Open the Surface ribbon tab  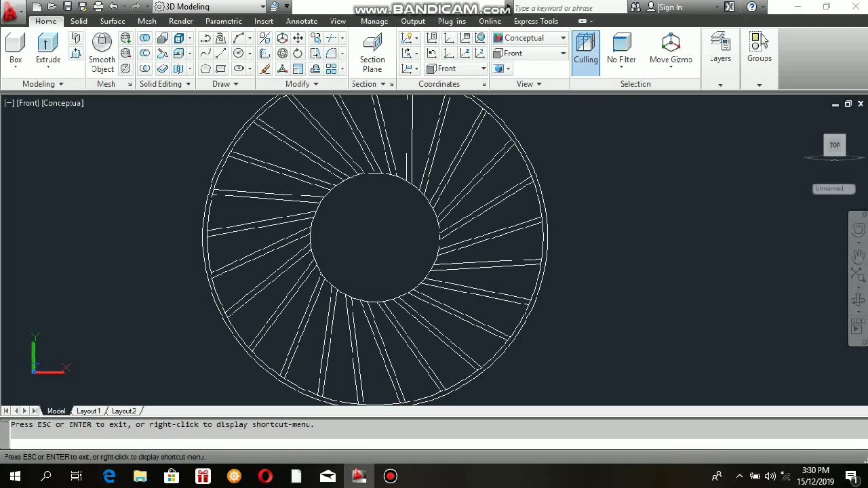[113, 21]
